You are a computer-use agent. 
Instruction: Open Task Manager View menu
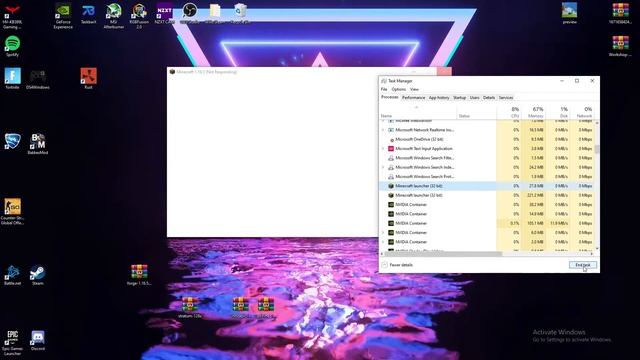(414, 89)
